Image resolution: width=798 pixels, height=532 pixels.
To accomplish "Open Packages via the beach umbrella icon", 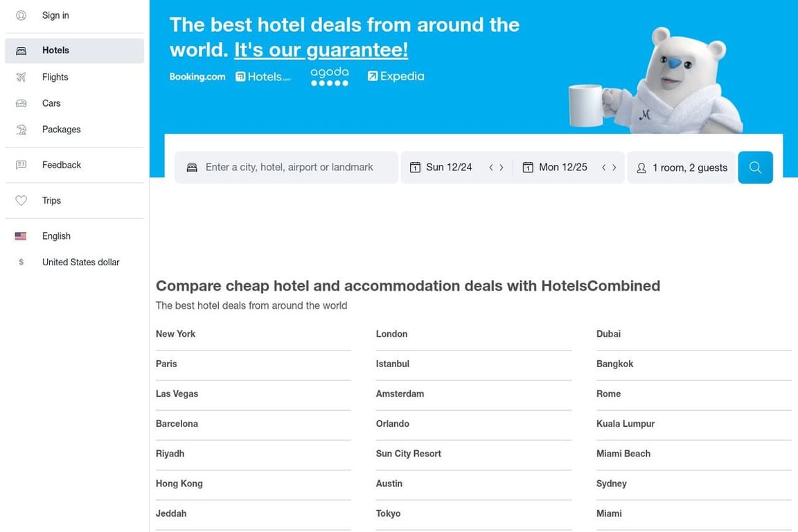I will pyautogui.click(x=21, y=130).
